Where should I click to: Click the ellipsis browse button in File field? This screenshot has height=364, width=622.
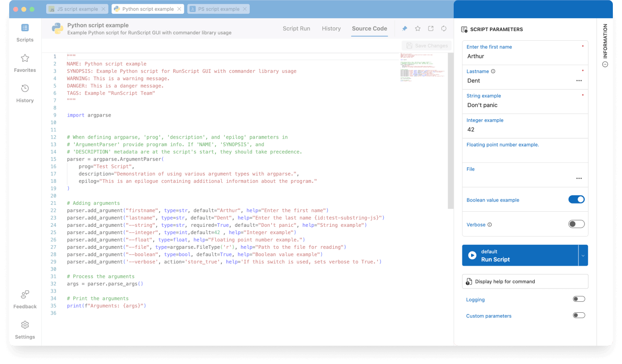coord(579,178)
